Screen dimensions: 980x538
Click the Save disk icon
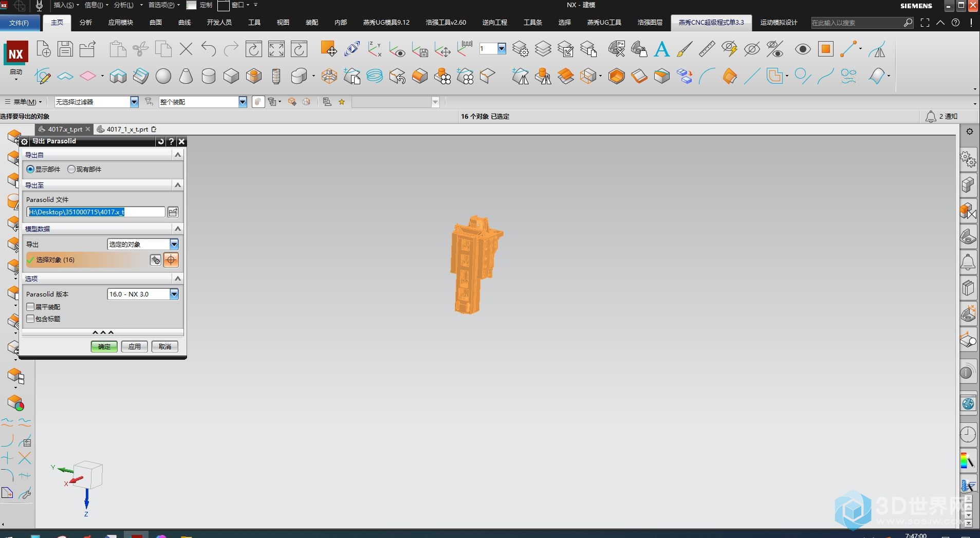(x=65, y=49)
